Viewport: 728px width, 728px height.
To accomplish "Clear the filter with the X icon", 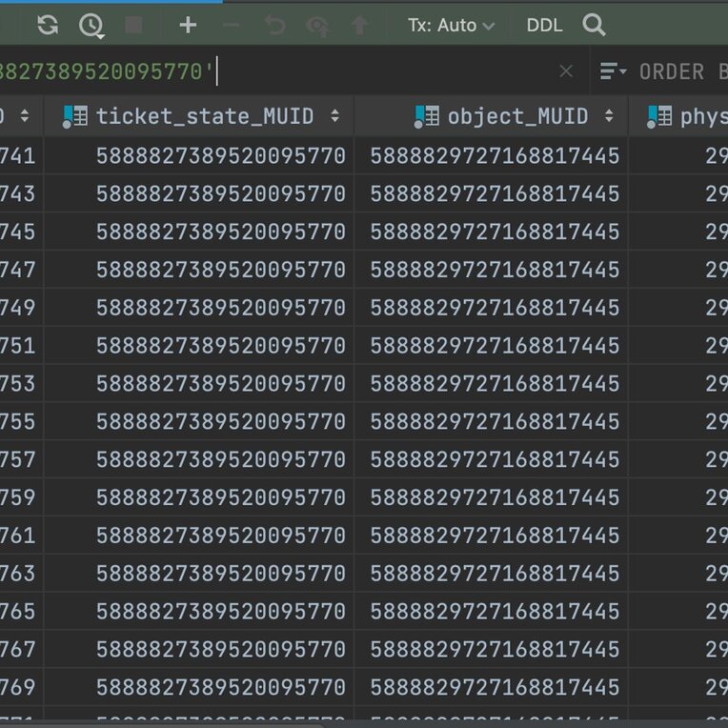I will point(566,71).
